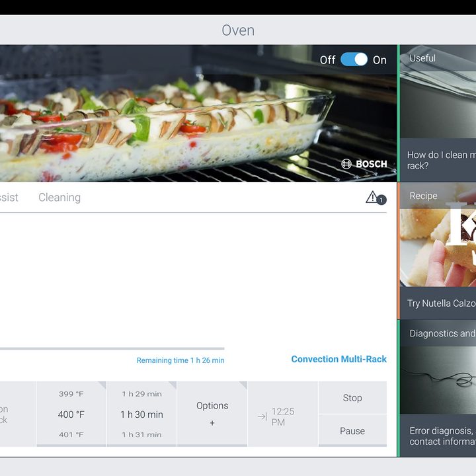The width and height of the screenshot is (476, 476).
Task: Click the Convection Multi-Rack program label
Action: pos(338,359)
